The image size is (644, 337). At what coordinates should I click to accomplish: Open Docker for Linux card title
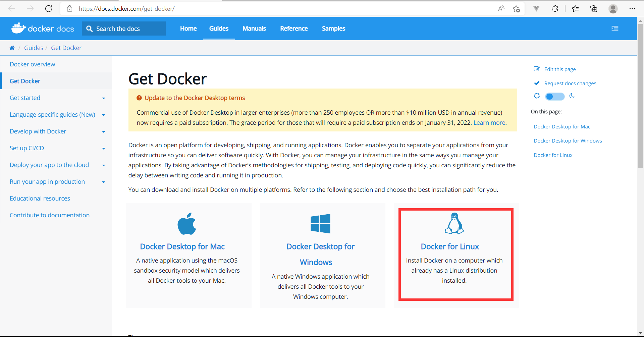click(450, 246)
